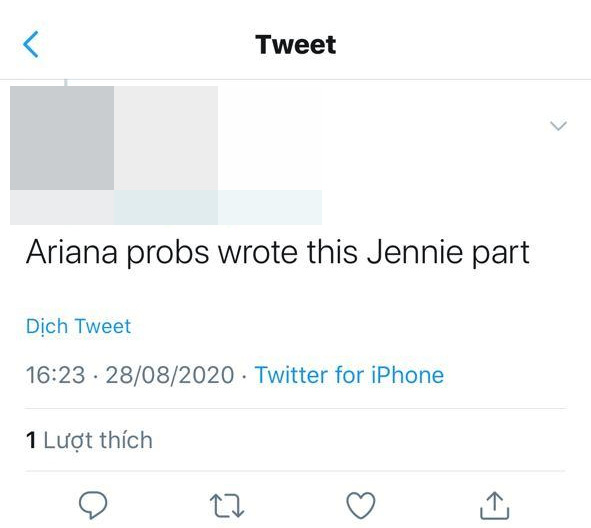View who liked via 1 Lượt thích

pos(89,440)
